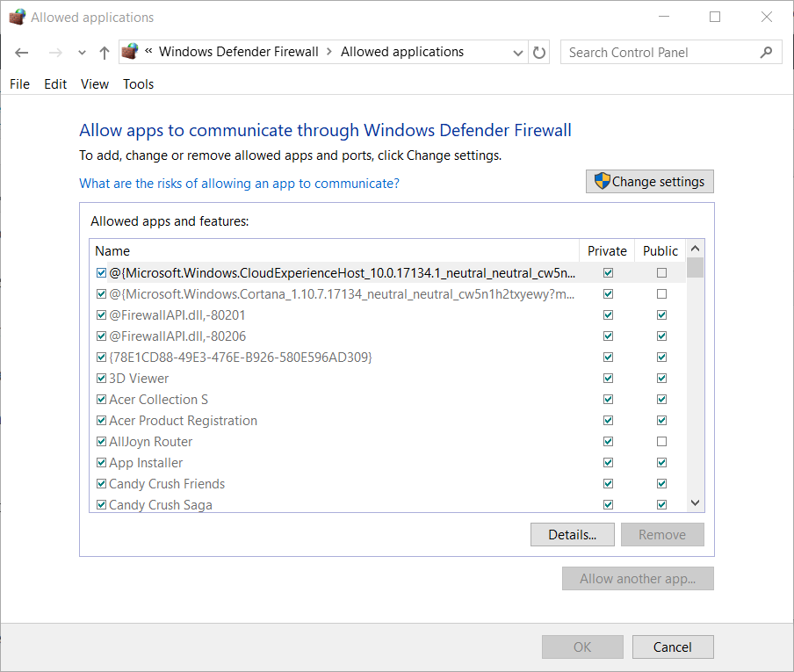Uncheck the Candy Crush Friends name checkbox

coord(102,484)
